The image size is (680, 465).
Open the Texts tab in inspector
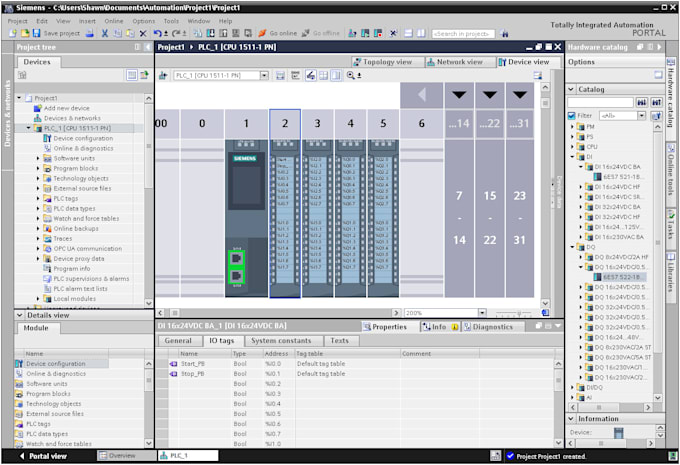point(339,341)
